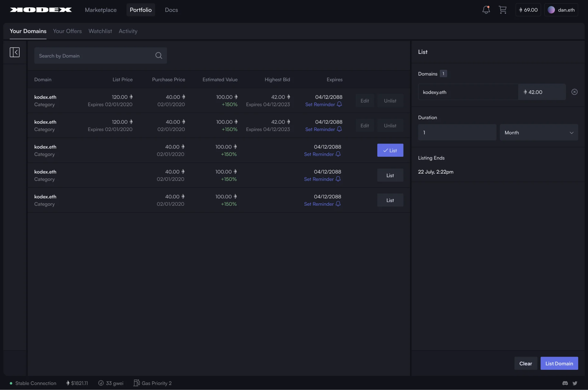
Task: Click the 33 gwei gauge icon
Action: tap(101, 383)
